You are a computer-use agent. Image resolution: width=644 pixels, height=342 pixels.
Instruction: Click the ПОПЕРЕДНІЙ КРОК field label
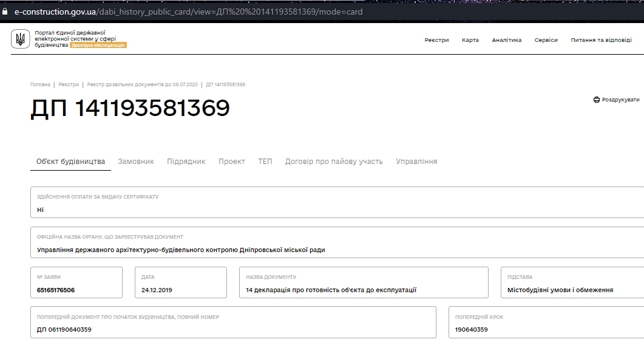(479, 317)
